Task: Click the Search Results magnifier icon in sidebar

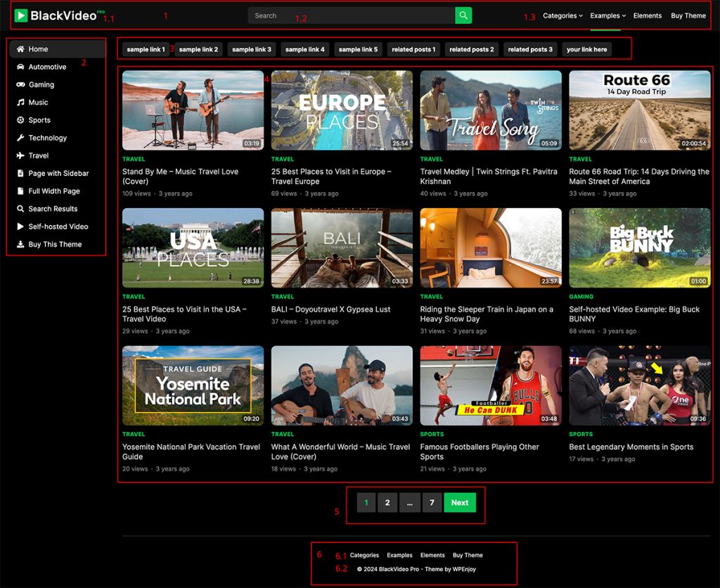Action: (19, 208)
